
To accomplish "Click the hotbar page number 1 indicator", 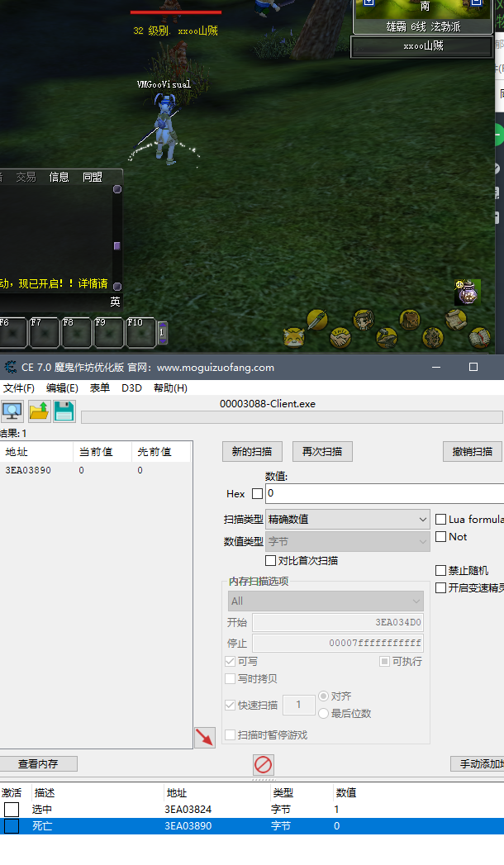I will tap(162, 333).
